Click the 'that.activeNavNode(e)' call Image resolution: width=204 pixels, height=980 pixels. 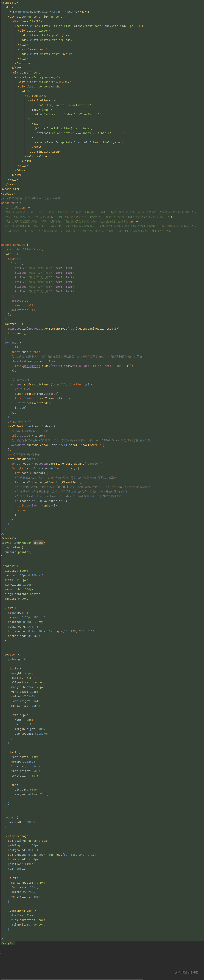pyautogui.click(x=36, y=403)
